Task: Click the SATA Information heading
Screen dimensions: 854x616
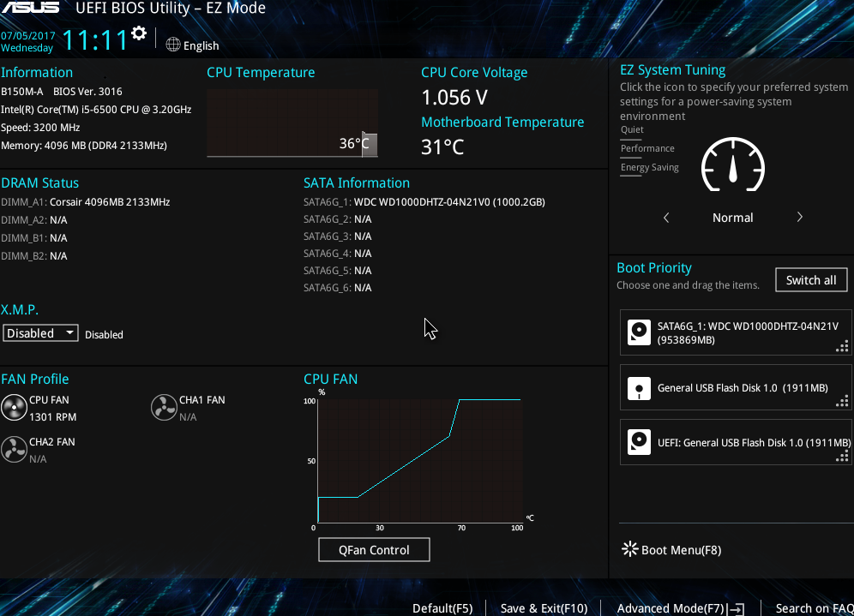Action: pyautogui.click(x=357, y=182)
